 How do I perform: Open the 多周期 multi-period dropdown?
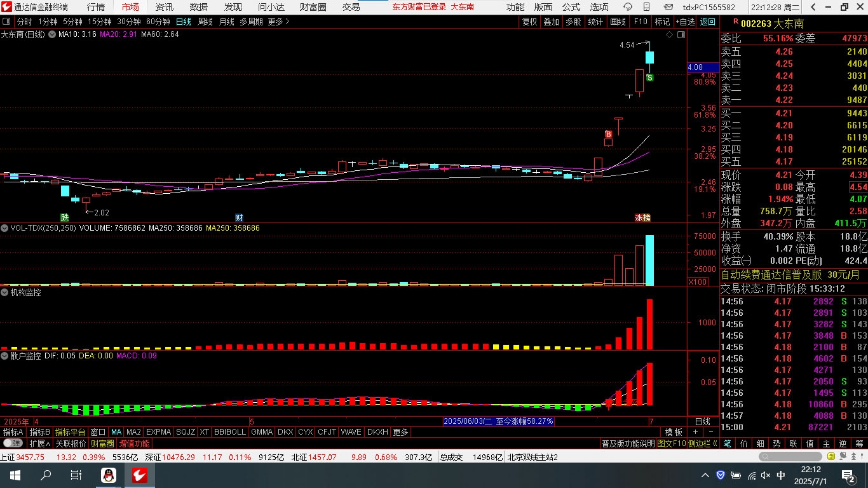pos(251,22)
